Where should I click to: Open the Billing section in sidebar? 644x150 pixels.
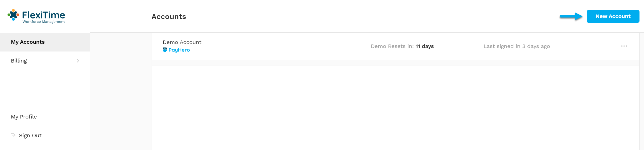point(45,61)
